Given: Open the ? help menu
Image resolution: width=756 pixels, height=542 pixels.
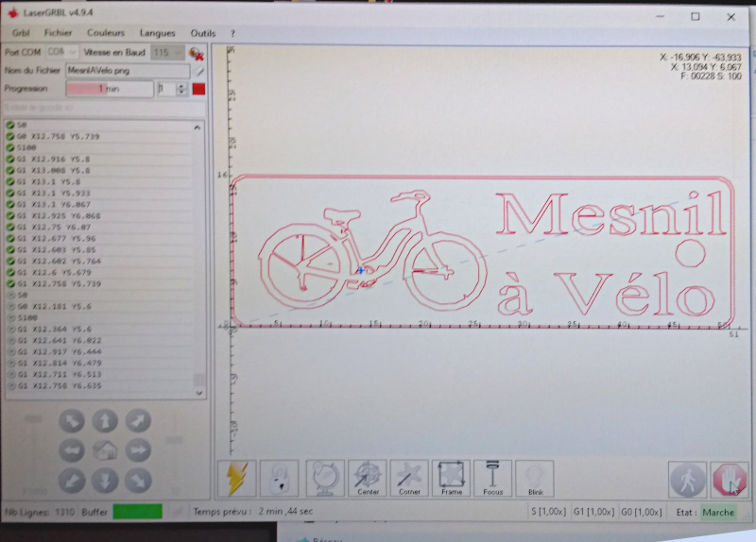Looking at the screenshot, I should 232,34.
